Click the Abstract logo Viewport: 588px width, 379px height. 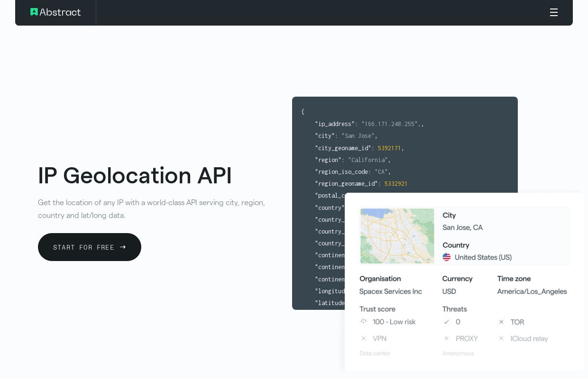click(x=55, y=12)
